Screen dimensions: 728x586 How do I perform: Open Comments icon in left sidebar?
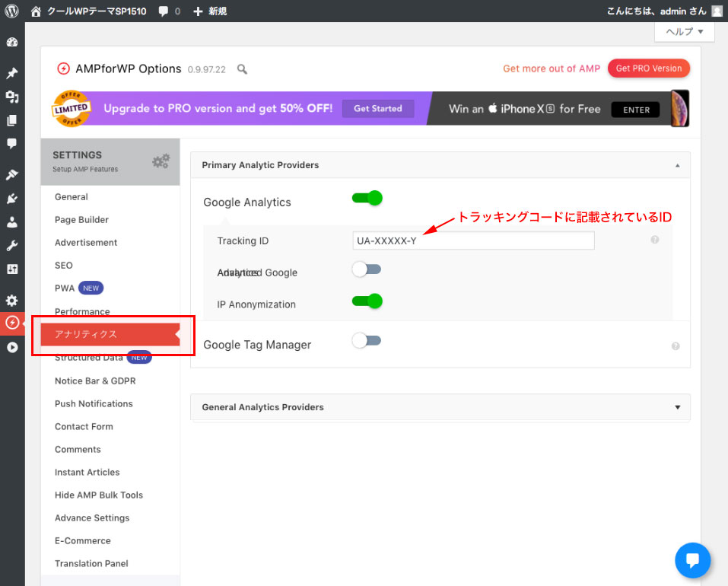(12, 143)
